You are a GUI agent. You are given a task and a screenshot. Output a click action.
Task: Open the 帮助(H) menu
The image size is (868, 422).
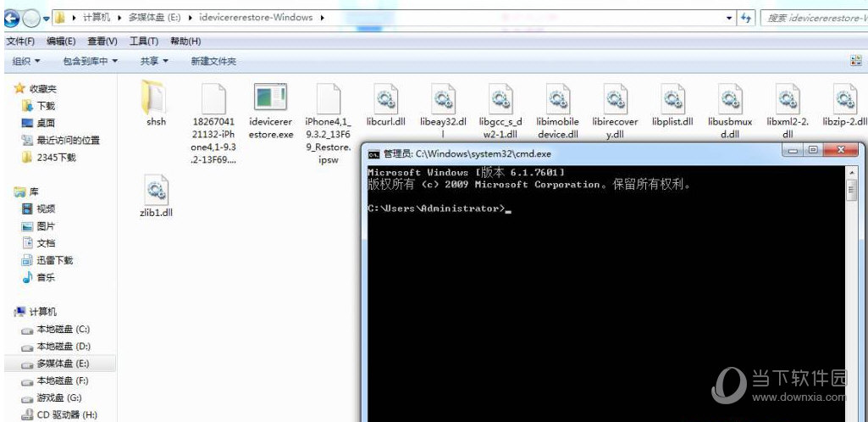point(185,42)
